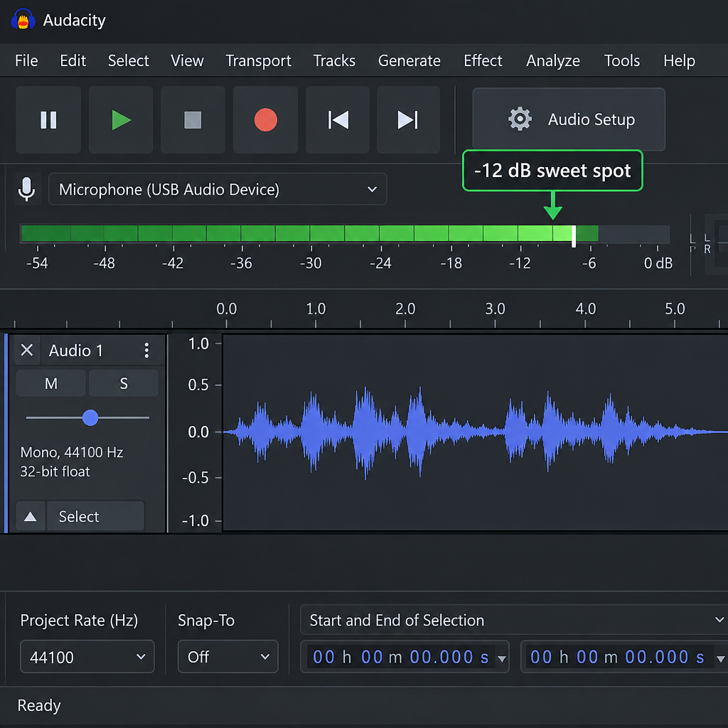Image resolution: width=728 pixels, height=728 pixels.
Task: Close the Audio 1 track
Action: (x=27, y=350)
